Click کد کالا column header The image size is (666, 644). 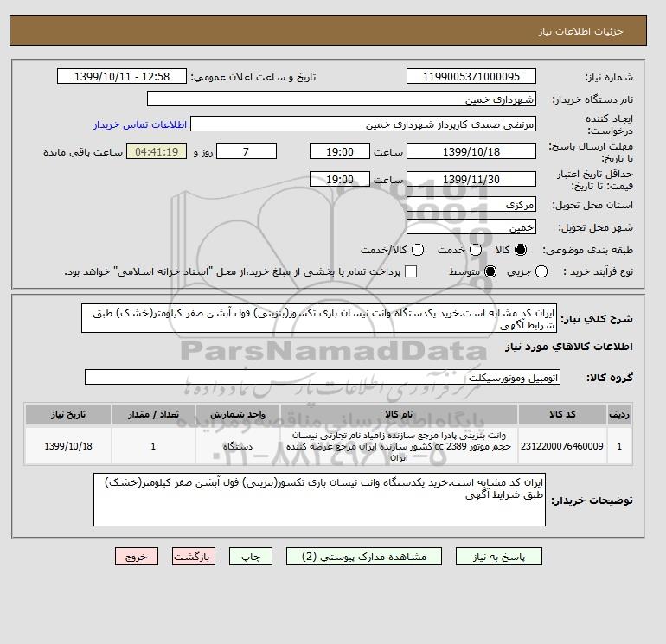click(562, 414)
